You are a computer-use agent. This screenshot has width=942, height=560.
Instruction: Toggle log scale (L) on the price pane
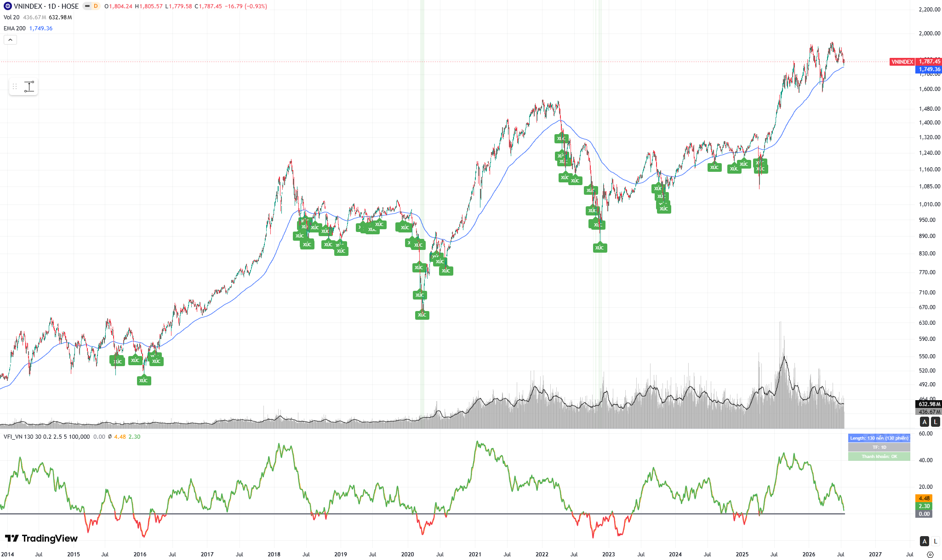(x=935, y=422)
